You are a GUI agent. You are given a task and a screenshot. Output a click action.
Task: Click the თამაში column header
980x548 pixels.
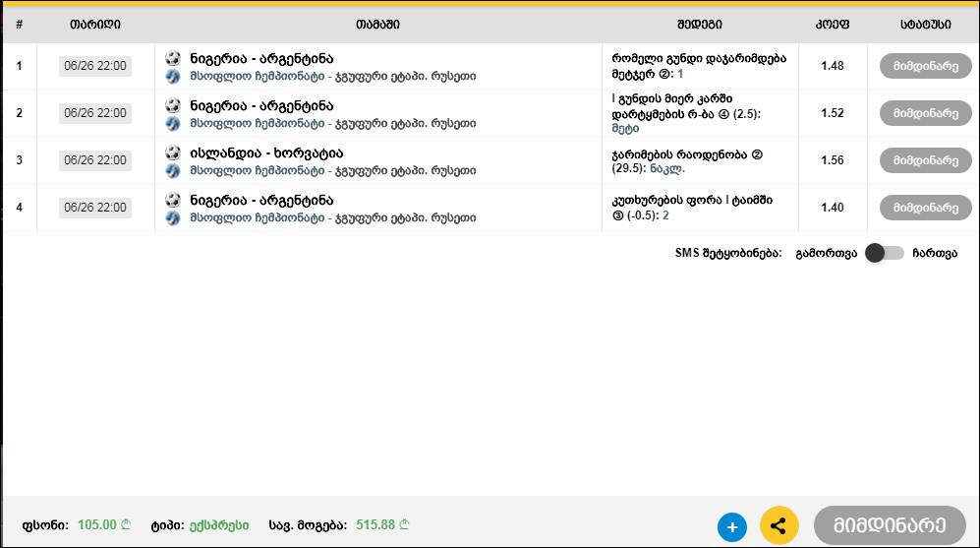pos(377,25)
